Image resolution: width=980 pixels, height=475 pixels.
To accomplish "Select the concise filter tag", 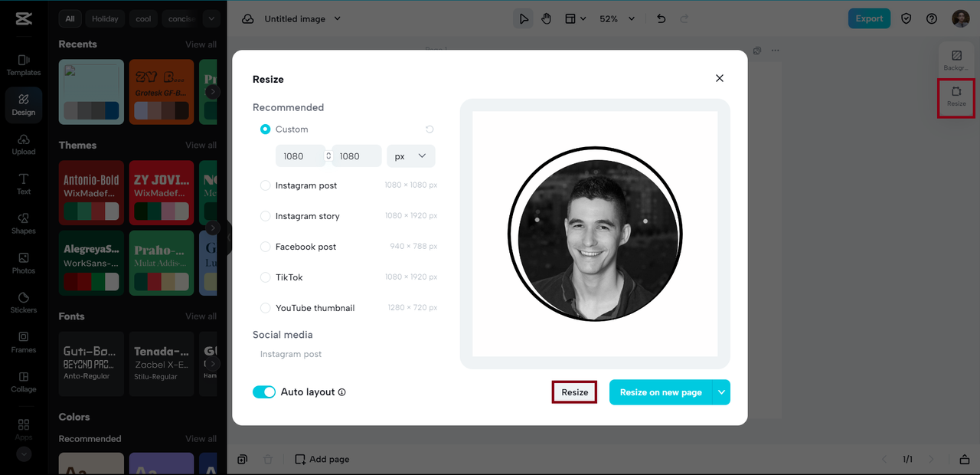I will click(181, 18).
